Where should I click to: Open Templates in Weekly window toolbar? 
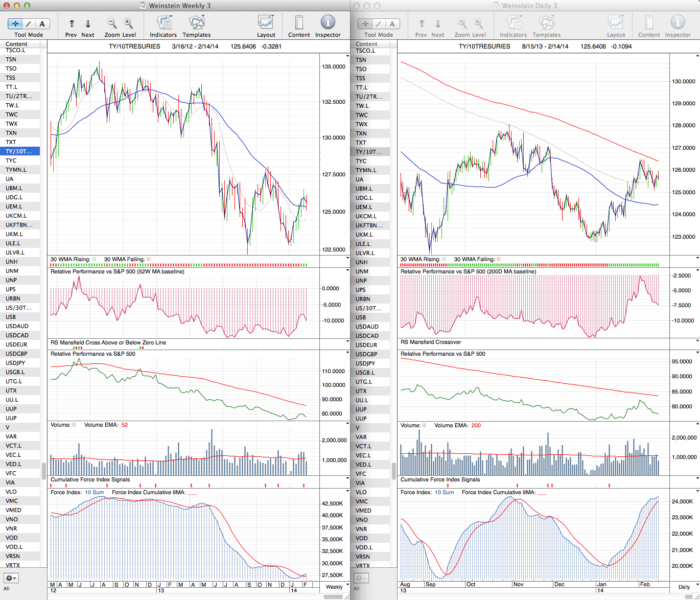(x=196, y=23)
